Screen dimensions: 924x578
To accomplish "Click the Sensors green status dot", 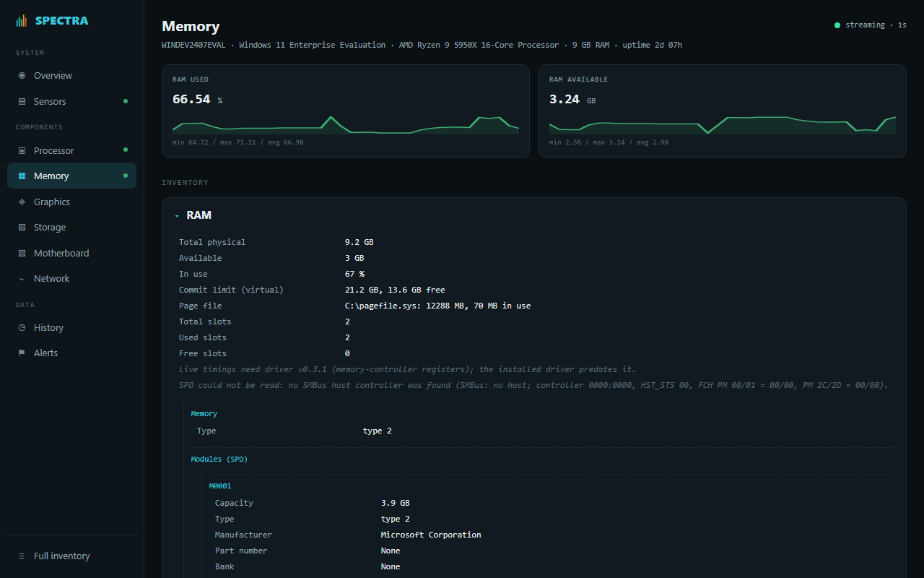I will [x=126, y=101].
